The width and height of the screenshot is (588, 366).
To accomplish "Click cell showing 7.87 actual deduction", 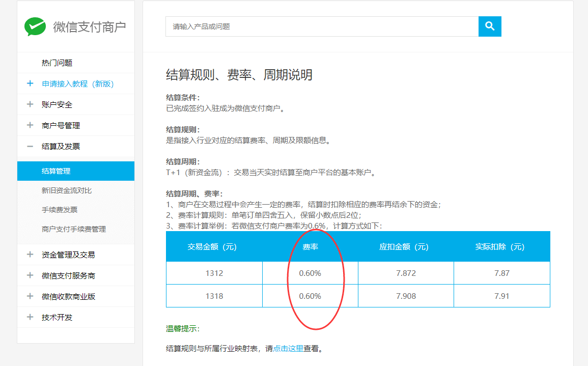I will coord(502,273).
